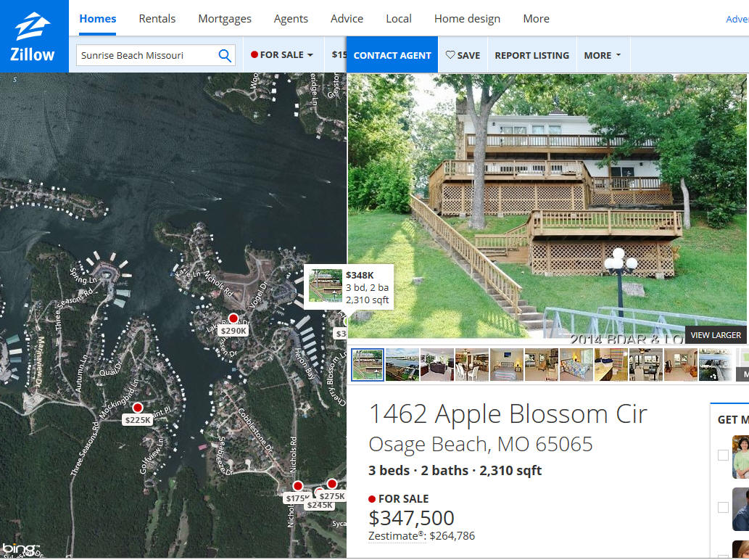Click the first agent photo
Image resolution: width=749 pixels, height=560 pixels.
point(740,457)
